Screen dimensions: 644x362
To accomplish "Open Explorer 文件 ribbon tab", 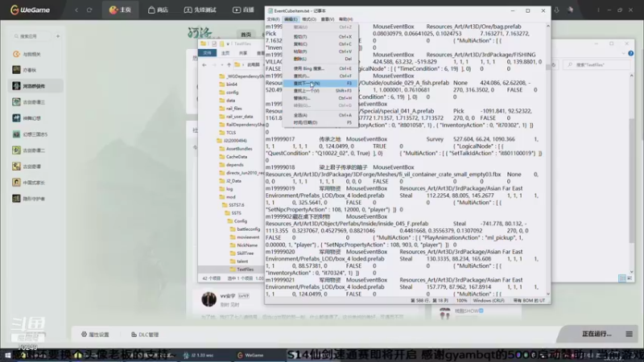I will [x=208, y=53].
